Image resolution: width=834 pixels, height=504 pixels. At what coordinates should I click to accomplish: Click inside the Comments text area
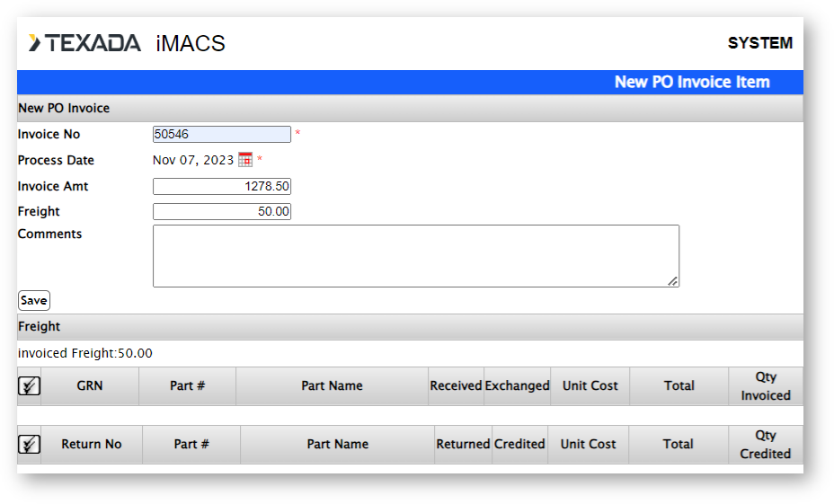(416, 256)
